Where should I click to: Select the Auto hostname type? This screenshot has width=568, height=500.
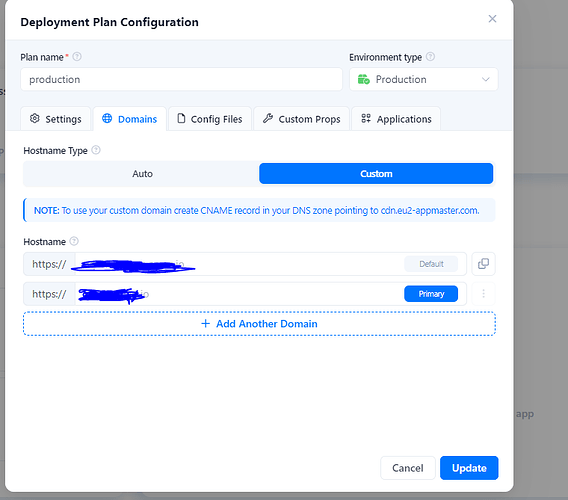point(142,174)
